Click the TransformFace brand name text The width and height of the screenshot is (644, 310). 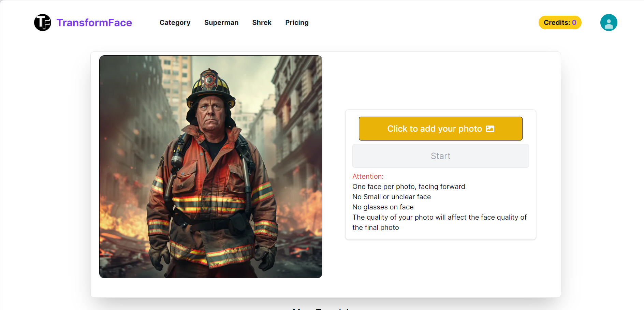pyautogui.click(x=94, y=23)
